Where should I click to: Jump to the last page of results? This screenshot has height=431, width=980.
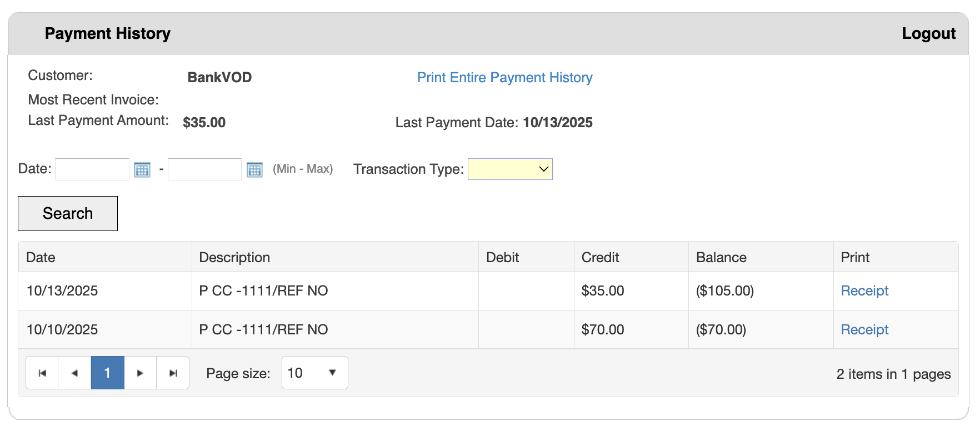[x=173, y=373]
